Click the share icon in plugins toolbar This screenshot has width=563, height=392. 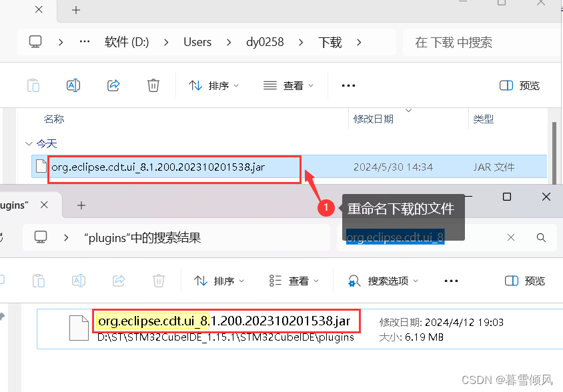tap(119, 281)
